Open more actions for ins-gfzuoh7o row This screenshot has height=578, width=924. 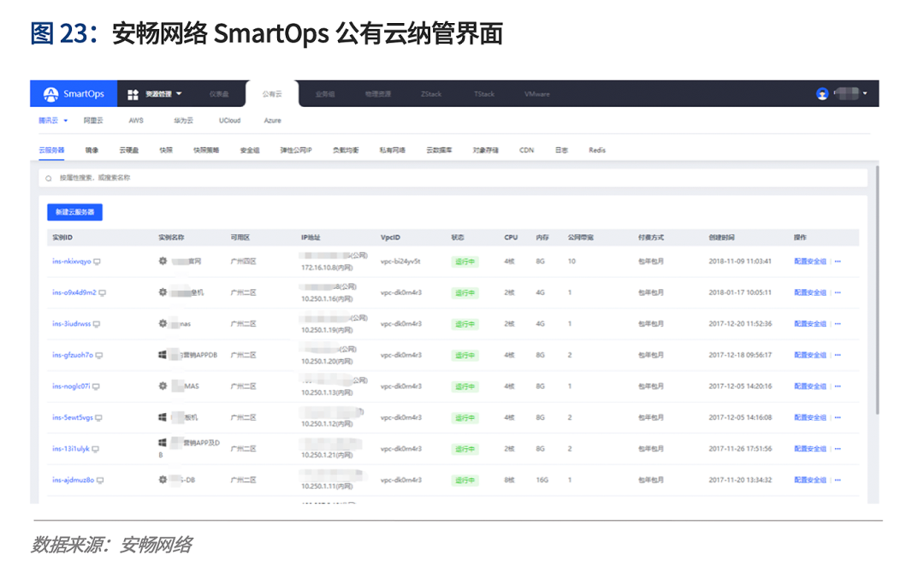838,356
